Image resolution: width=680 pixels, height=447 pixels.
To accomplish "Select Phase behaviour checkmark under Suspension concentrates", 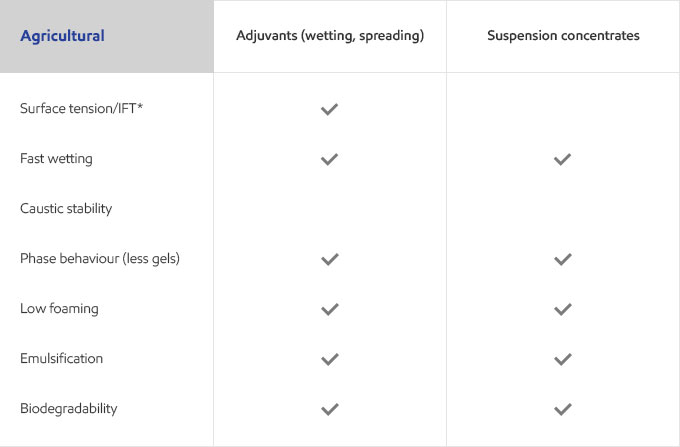I will (x=562, y=259).
